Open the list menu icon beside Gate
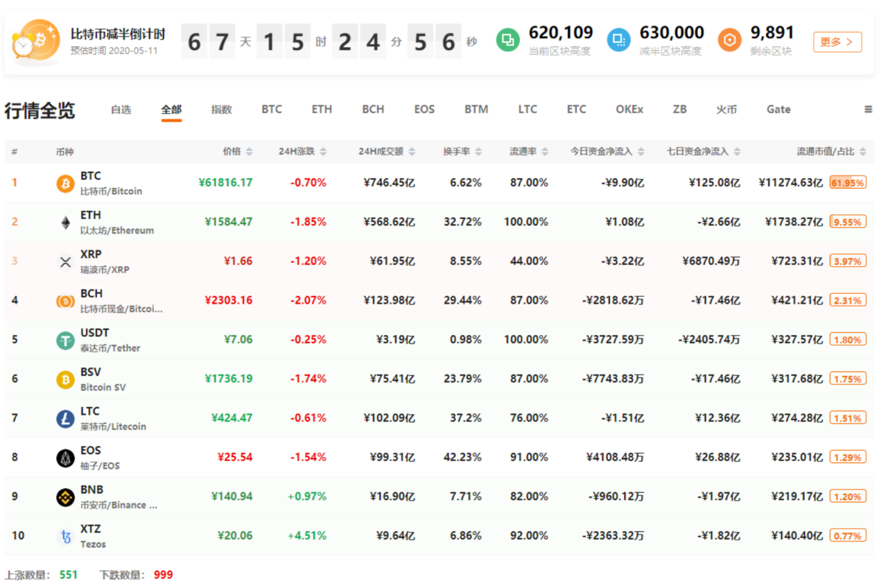The height and width of the screenshot is (588, 879). pyautogui.click(x=868, y=110)
